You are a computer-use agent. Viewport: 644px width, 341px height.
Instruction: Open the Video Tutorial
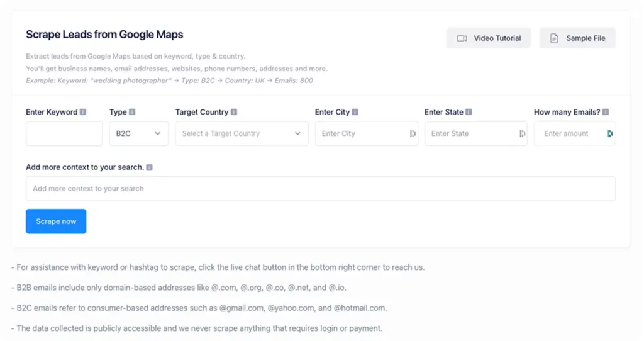489,38
